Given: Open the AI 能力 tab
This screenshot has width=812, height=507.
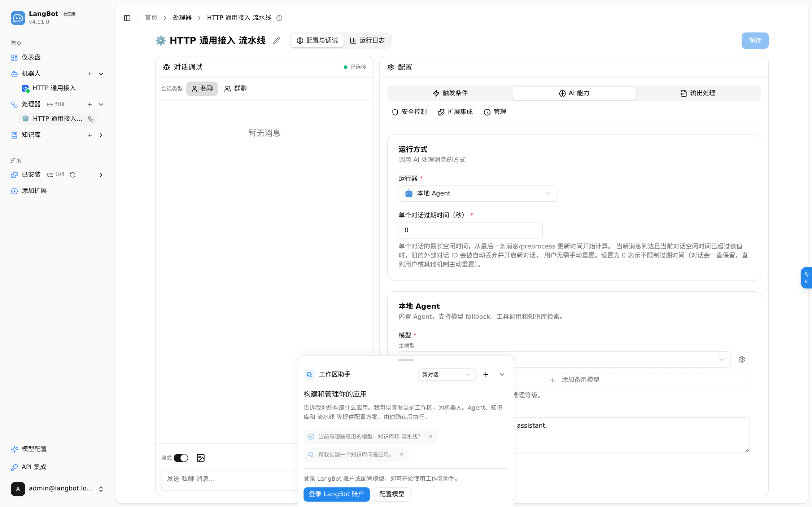Looking at the screenshot, I should point(574,93).
